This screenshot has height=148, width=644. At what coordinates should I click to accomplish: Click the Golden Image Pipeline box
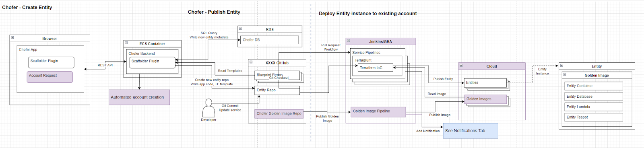tap(378, 111)
